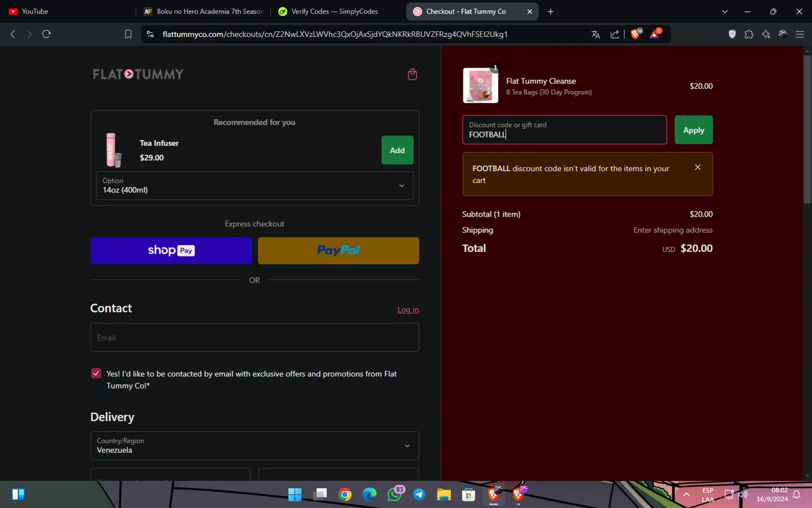Pay with PayPal button
The width and height of the screenshot is (812, 508).
coord(338,251)
